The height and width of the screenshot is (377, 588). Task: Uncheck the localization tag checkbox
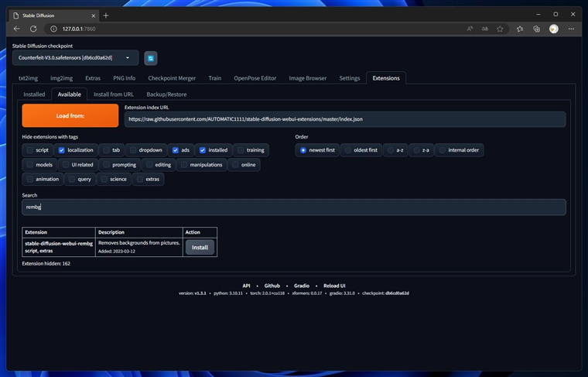coord(62,150)
